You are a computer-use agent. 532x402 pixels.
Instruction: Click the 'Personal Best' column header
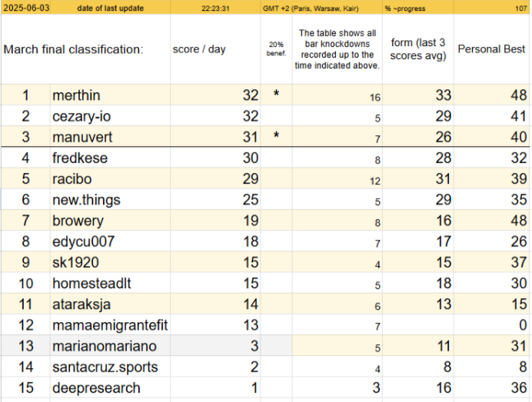[x=491, y=49]
